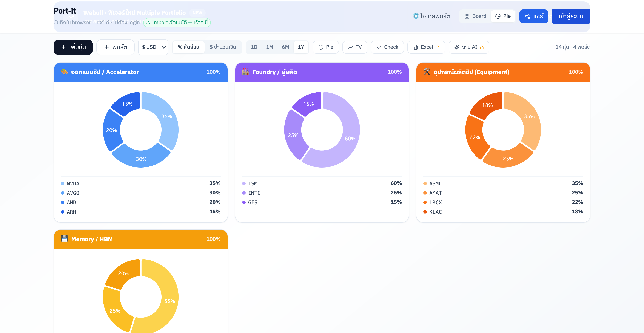Click the trend arrow icon on TV button
644x333 pixels.
click(x=350, y=47)
